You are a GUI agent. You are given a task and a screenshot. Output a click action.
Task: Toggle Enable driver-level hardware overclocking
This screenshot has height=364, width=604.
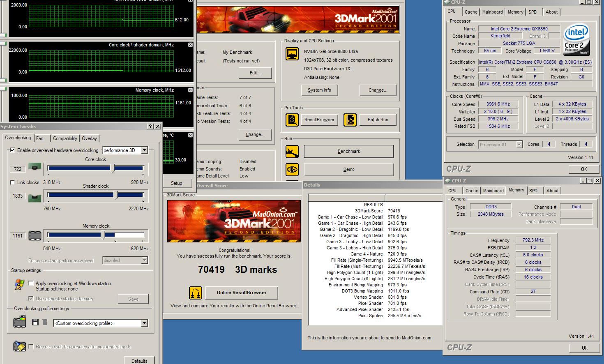coord(12,150)
